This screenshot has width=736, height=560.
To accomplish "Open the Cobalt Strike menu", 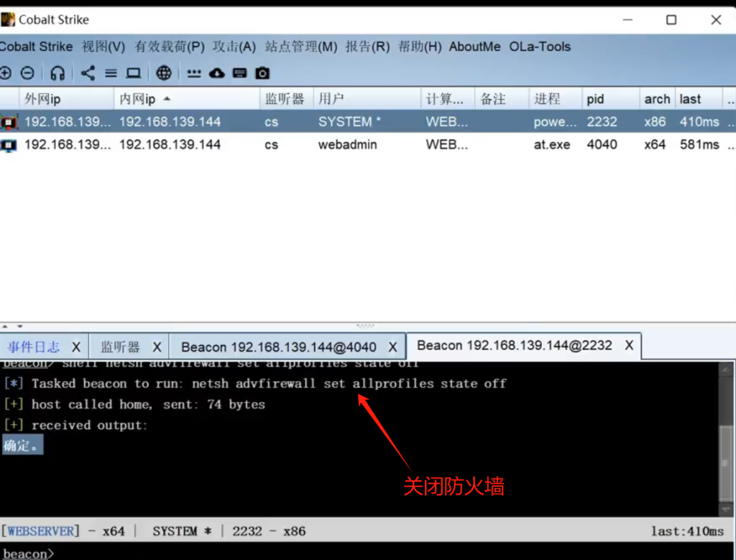I will (x=36, y=47).
